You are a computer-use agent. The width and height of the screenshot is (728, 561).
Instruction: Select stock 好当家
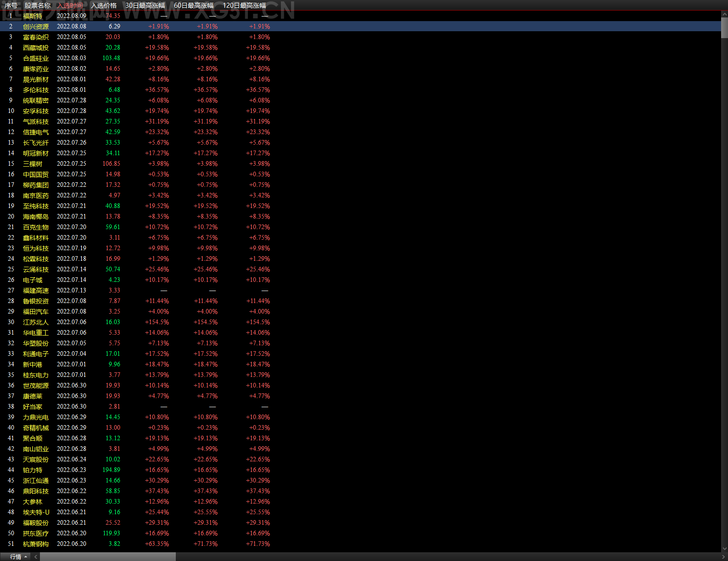click(x=33, y=407)
